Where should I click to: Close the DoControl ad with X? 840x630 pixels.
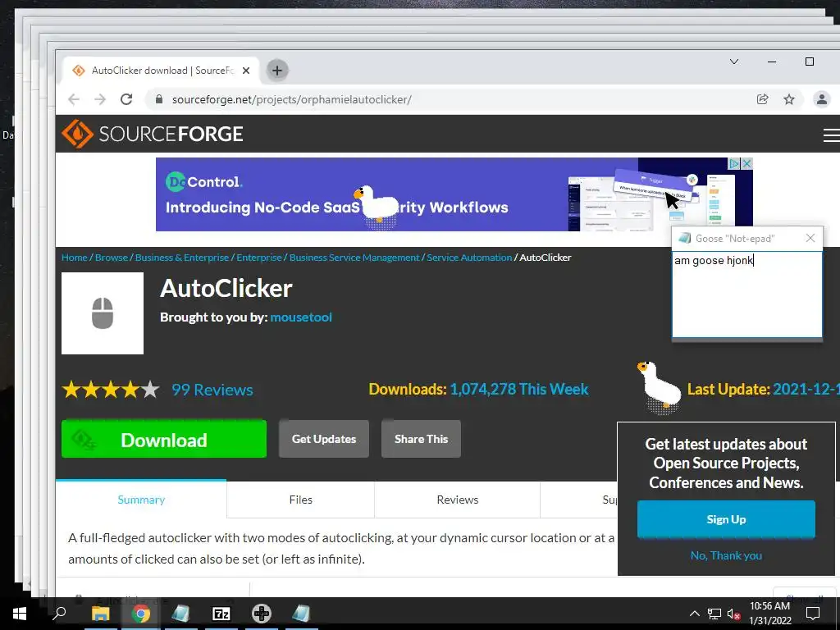coord(746,163)
